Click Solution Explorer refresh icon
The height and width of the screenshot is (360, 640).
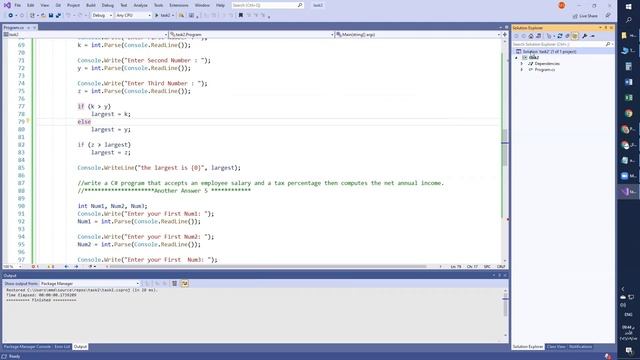[560, 36]
